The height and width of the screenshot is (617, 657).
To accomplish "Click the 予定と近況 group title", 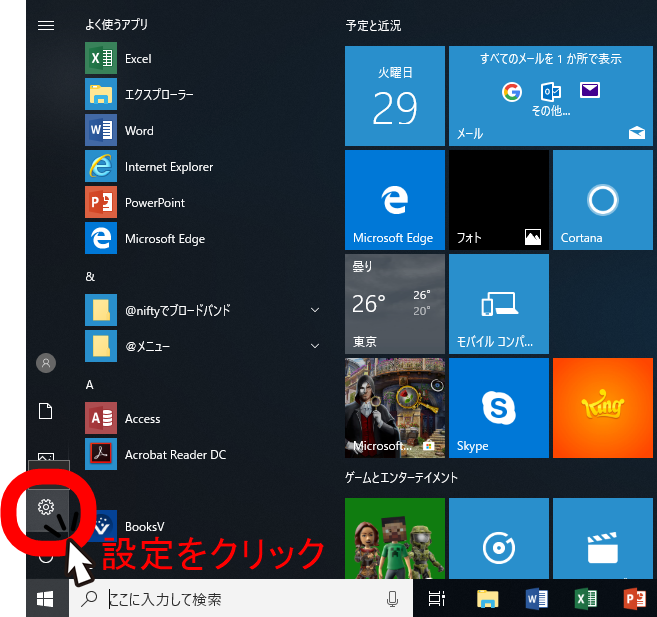I will [x=373, y=26].
